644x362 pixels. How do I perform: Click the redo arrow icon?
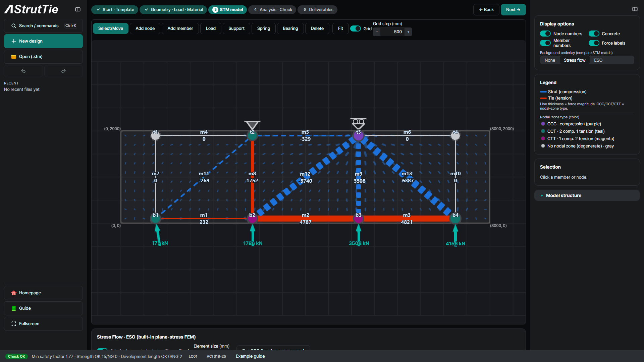63,71
